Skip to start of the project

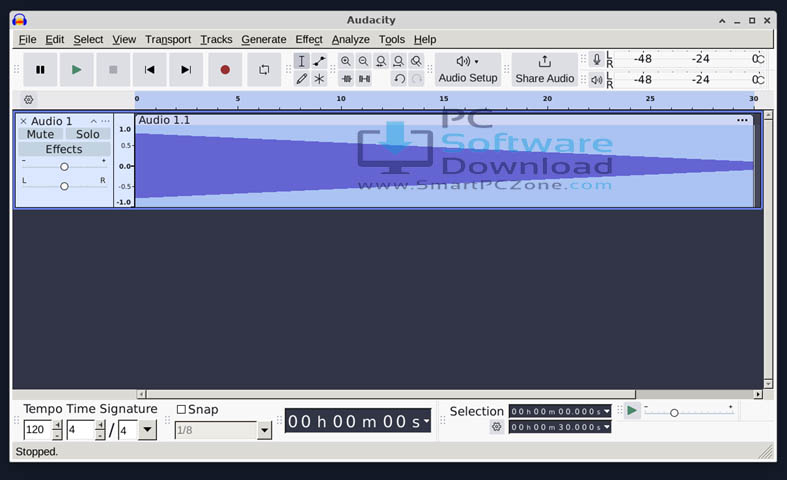pyautogui.click(x=150, y=70)
